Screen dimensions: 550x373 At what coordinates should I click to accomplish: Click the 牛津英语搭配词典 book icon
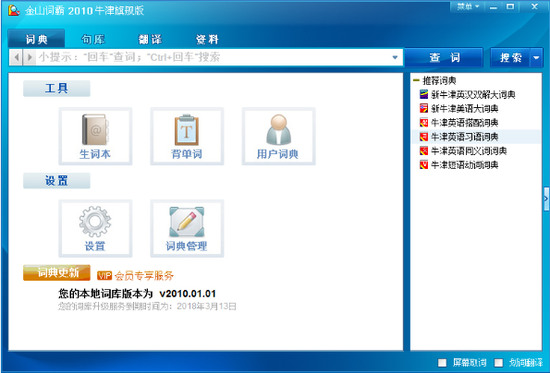coord(424,122)
